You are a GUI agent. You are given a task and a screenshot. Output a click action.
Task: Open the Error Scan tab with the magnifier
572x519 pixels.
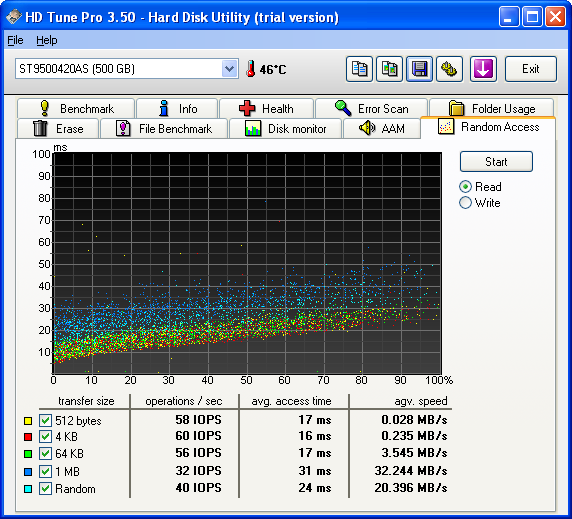(371, 108)
